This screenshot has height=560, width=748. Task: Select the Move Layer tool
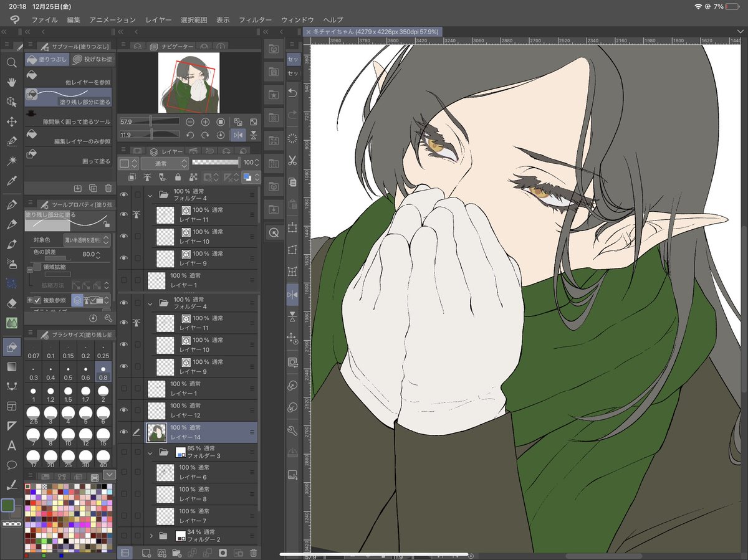11,121
